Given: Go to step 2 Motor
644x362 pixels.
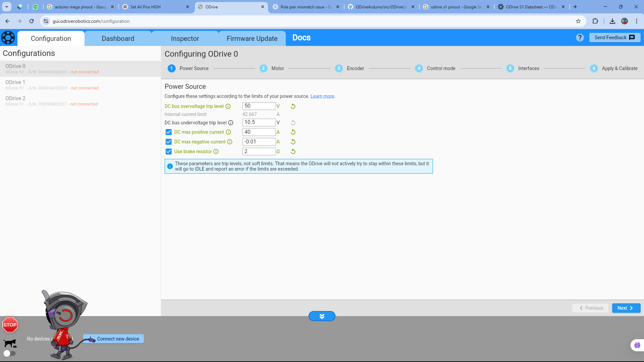Looking at the screenshot, I should (x=272, y=68).
